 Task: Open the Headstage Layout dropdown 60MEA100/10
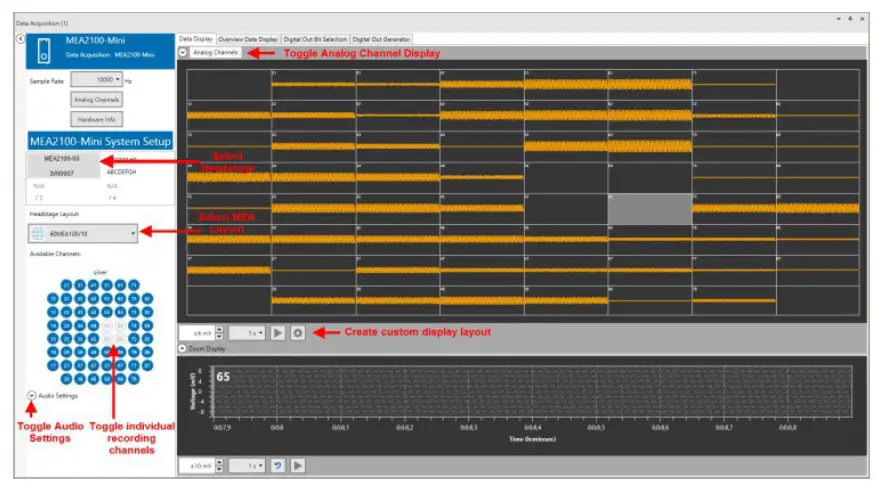tap(83, 233)
